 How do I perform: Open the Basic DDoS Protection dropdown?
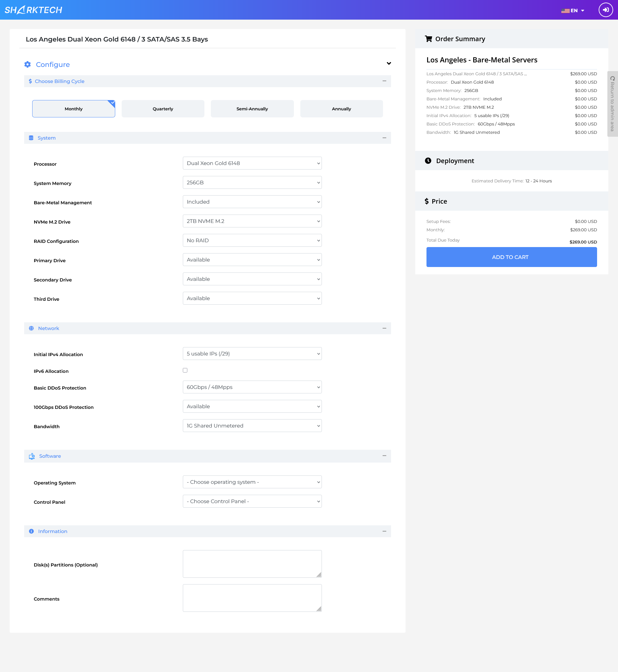coord(252,387)
